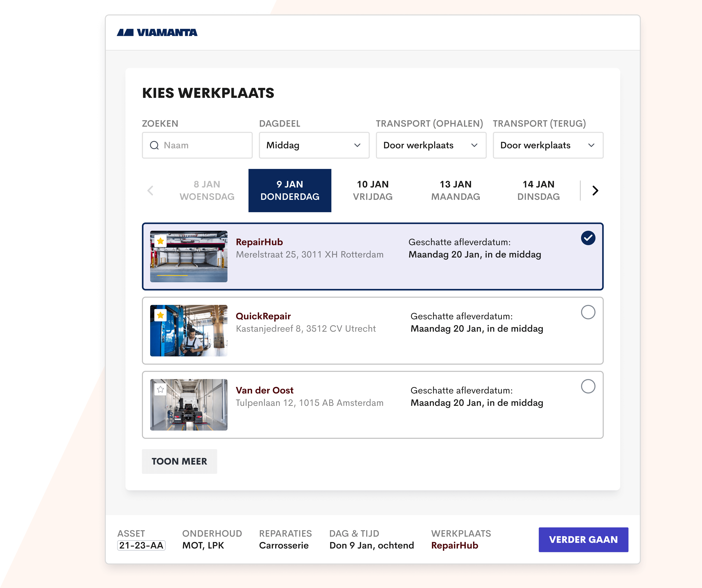This screenshot has width=702, height=588.
Task: Mark Van der Oost as favorite
Action: coord(160,390)
